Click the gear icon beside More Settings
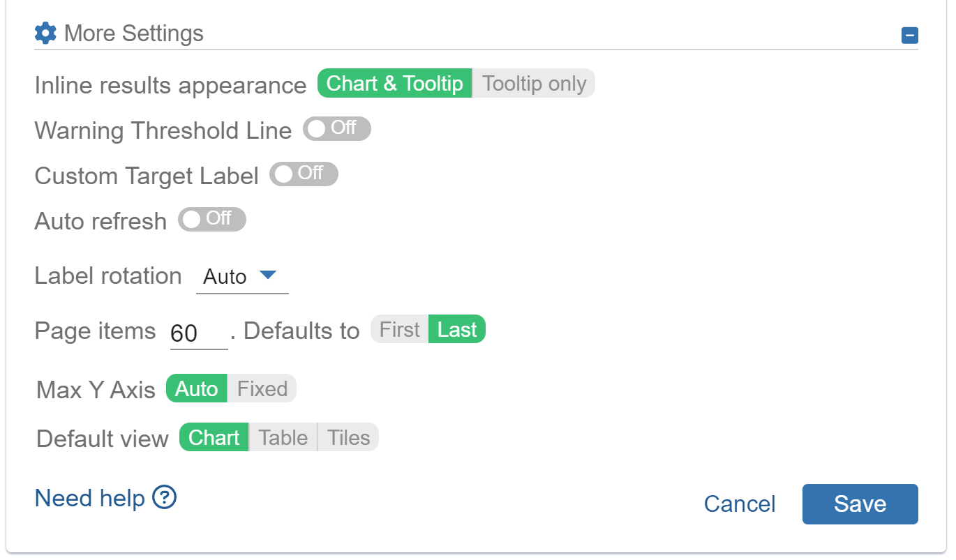Viewport: 956px width, 560px height. pos(45,32)
